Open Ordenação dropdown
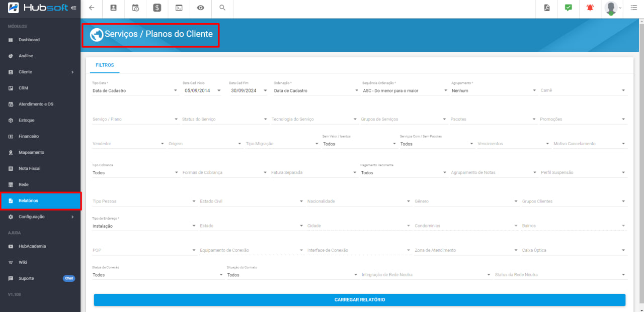Viewport: 644px width, 312px height. (316, 90)
